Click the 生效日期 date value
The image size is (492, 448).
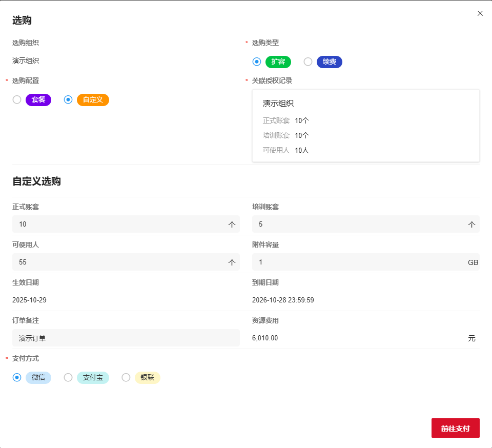click(x=32, y=300)
